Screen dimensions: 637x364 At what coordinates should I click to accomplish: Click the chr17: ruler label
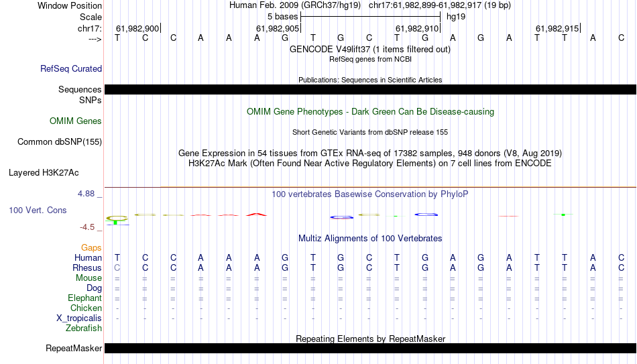click(89, 28)
